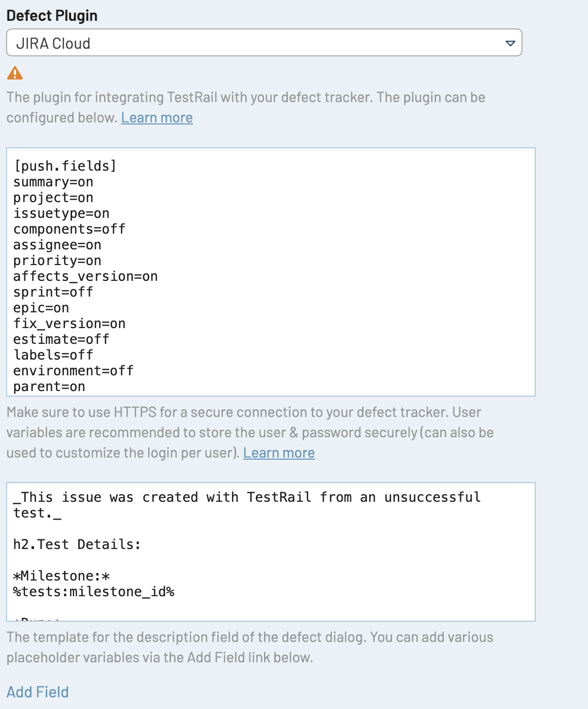Image resolution: width=588 pixels, height=709 pixels.
Task: Open Learn more link about user variables
Action: 279,453
